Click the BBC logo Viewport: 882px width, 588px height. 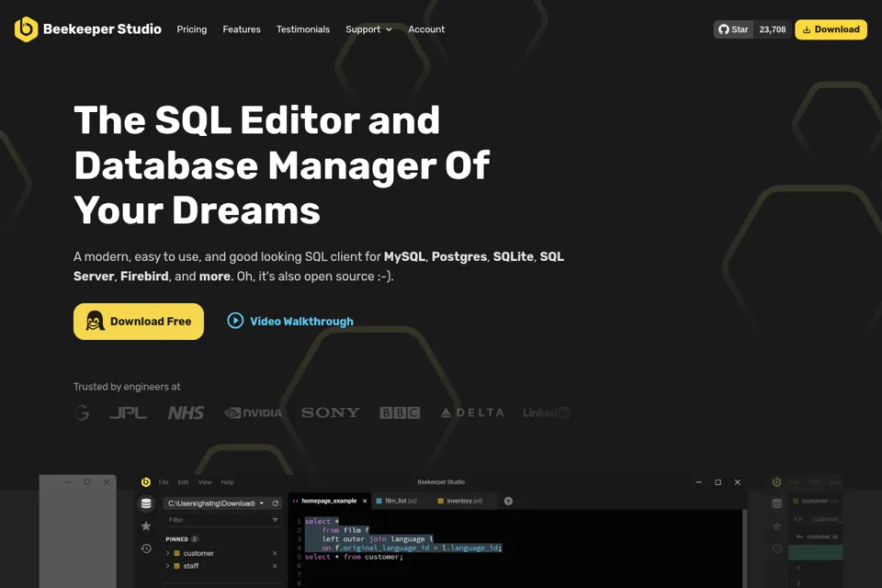400,413
